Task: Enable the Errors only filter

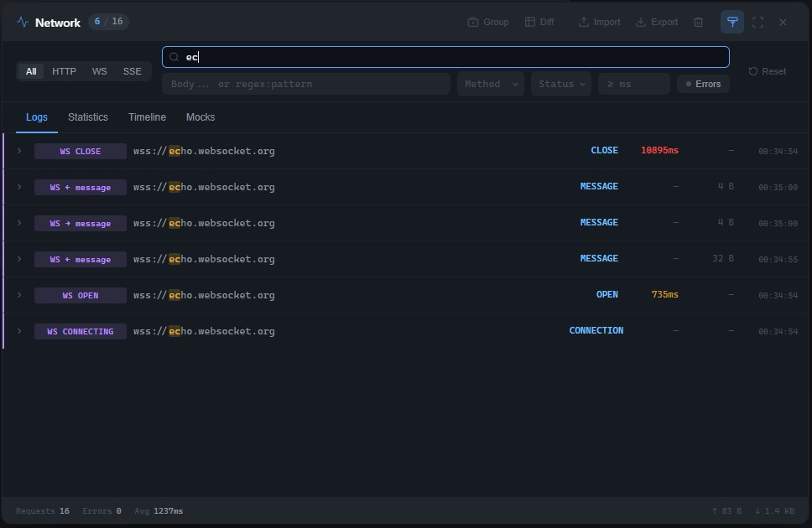Action: [x=703, y=84]
